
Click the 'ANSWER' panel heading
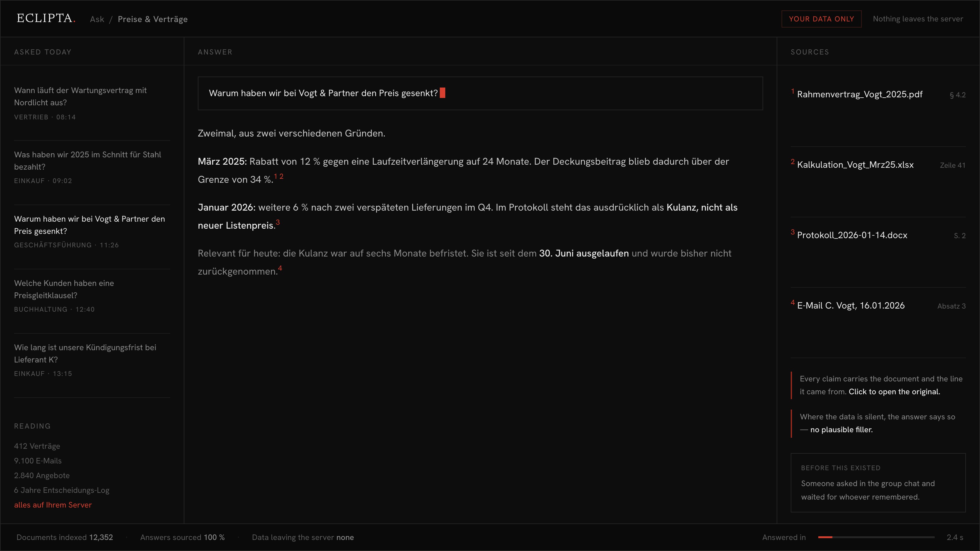[215, 52]
